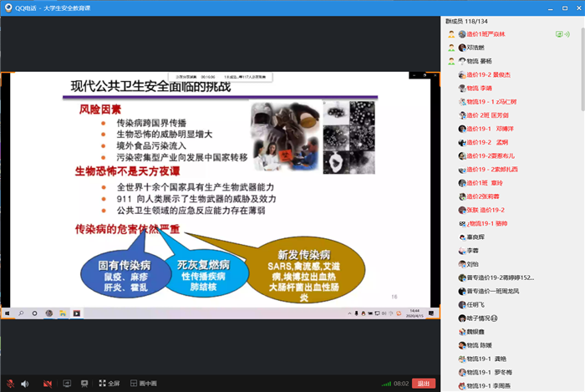Enable 画中画 picture-in-picture mode
The image size is (585, 392).
point(144,383)
